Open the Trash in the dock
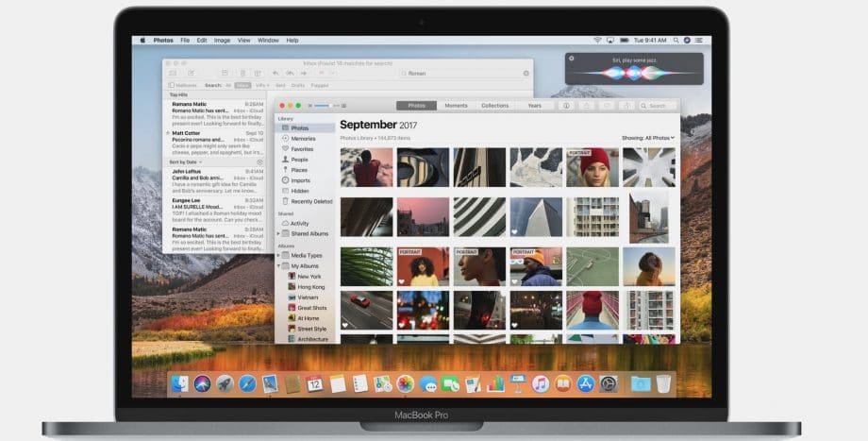The height and width of the screenshot is (441, 868). pos(663,383)
